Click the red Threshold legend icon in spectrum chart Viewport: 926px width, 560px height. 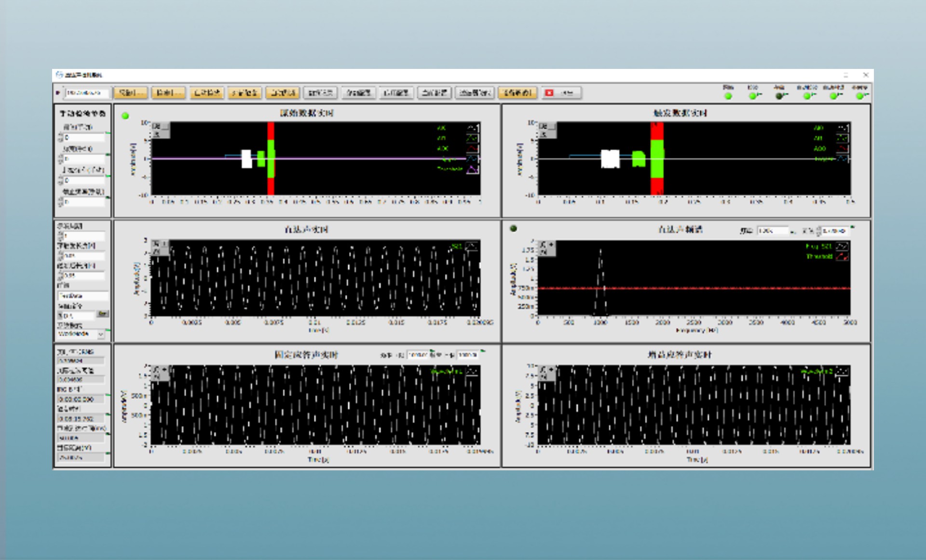tap(842, 257)
